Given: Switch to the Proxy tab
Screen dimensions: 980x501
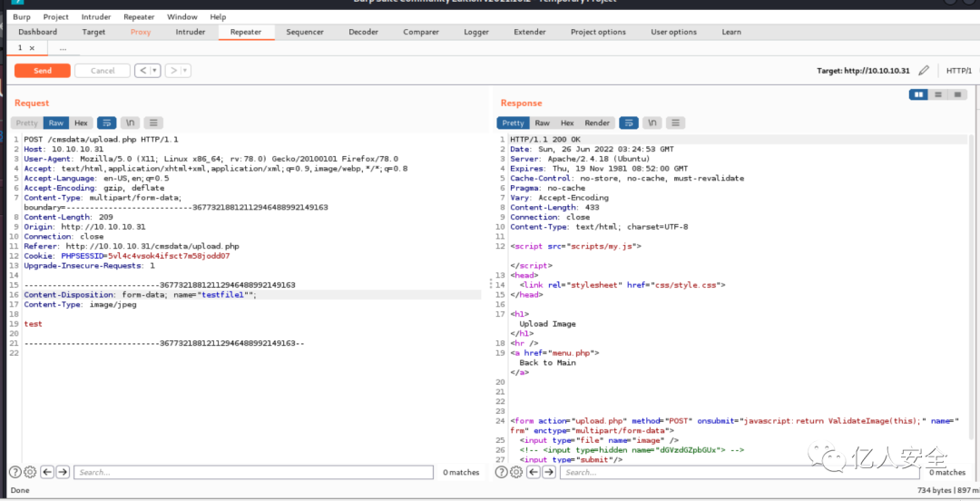Looking at the screenshot, I should [x=141, y=32].
